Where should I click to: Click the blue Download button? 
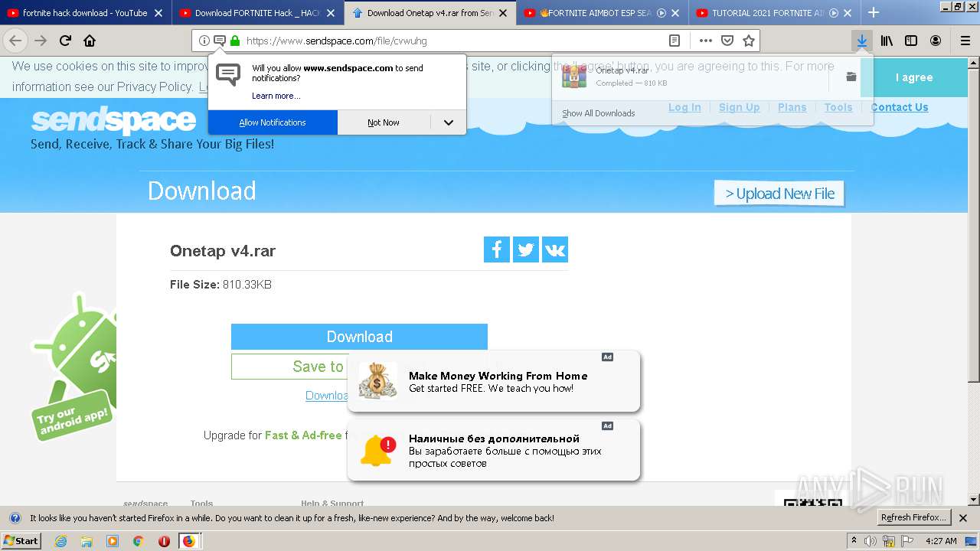pyautogui.click(x=359, y=337)
